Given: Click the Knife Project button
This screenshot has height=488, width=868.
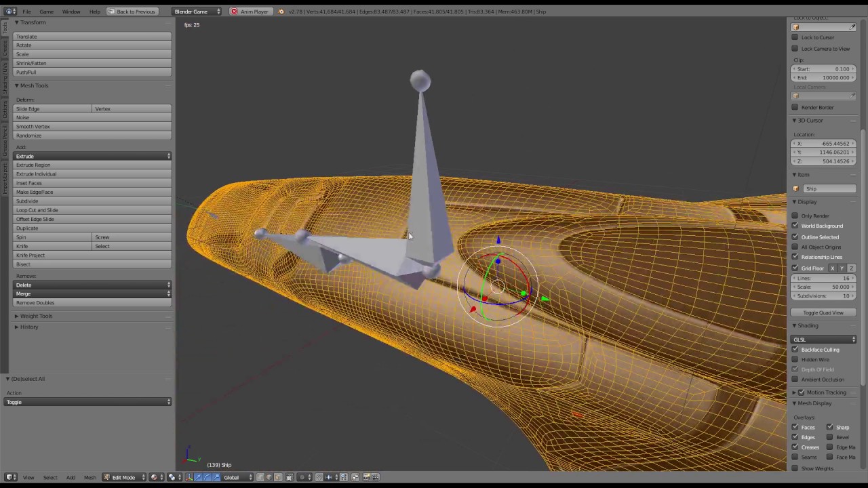Looking at the screenshot, I should click(92, 255).
